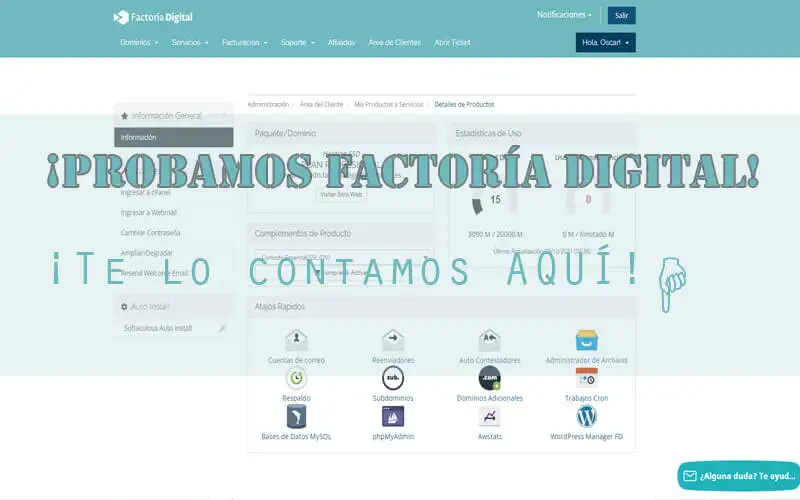800x500 pixels.
Task: Open the phpMyAdmin icon
Action: coord(393,416)
